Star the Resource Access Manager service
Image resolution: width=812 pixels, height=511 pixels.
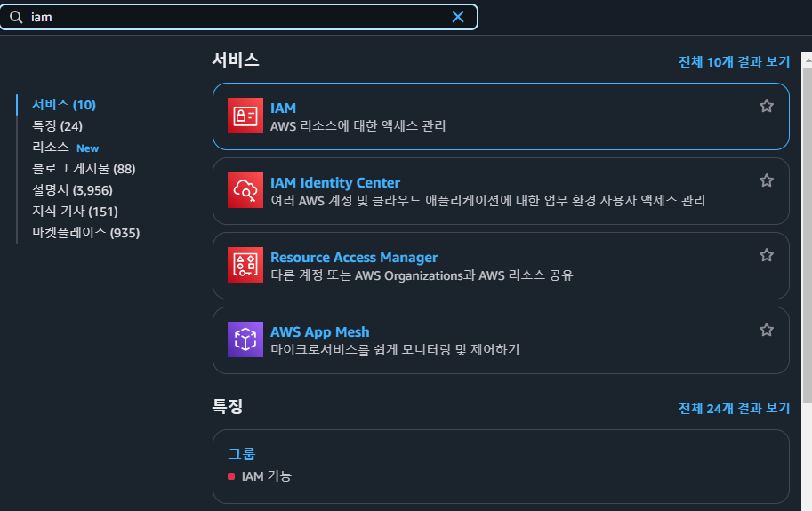tap(767, 254)
